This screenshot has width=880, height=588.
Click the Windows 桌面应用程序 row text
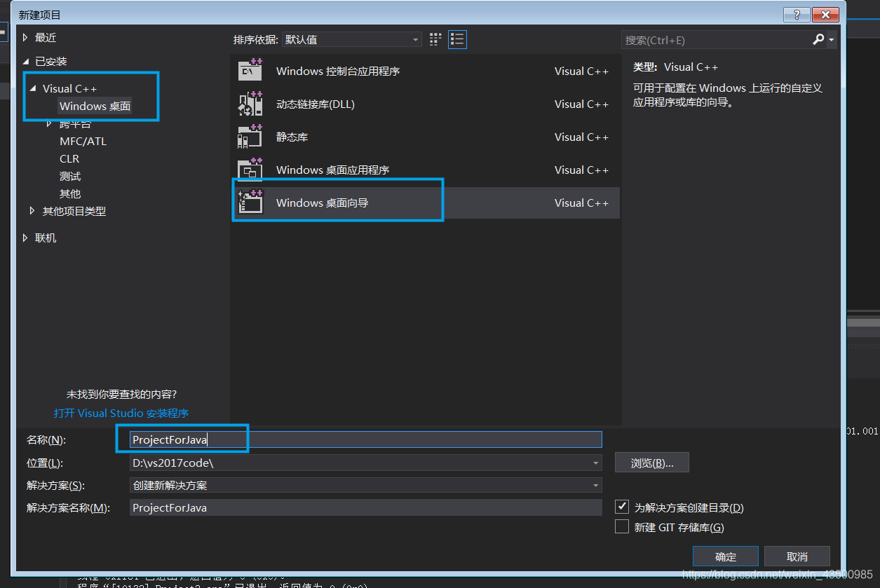(332, 170)
